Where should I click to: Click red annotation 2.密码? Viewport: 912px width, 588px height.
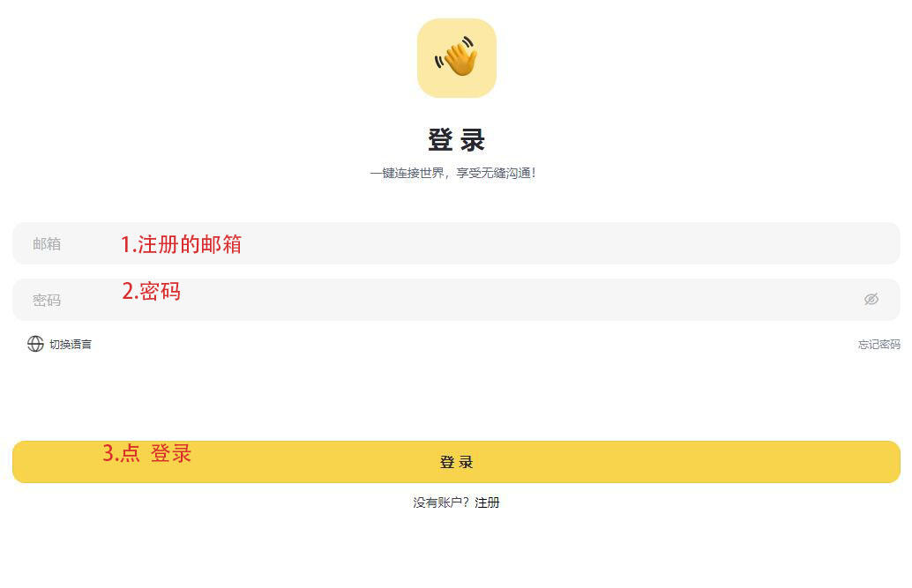pos(151,291)
